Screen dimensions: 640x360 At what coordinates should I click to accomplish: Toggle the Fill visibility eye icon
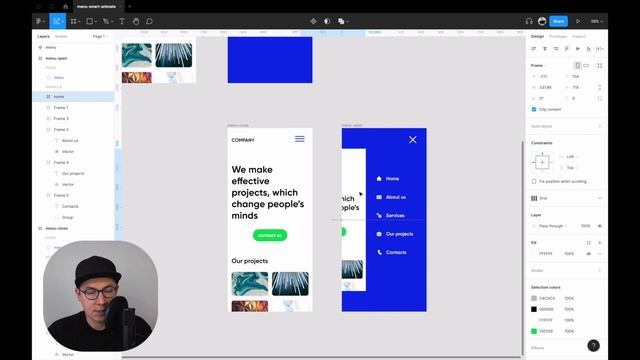click(x=589, y=253)
